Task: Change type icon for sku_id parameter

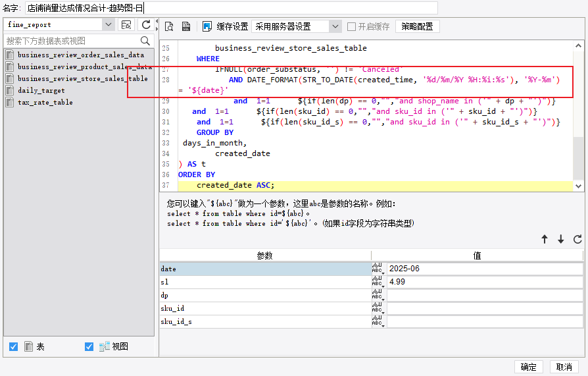Action: pos(378,308)
